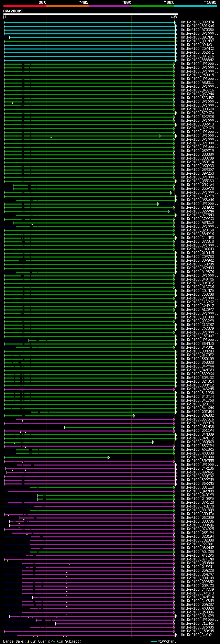The image size is (220, 644).
Task: Select hit label UniRef100_C4JNE3
Action: [197, 238]
